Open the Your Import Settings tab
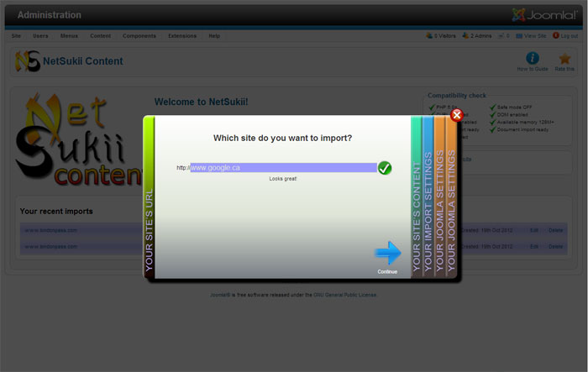588x372 pixels. pos(428,196)
